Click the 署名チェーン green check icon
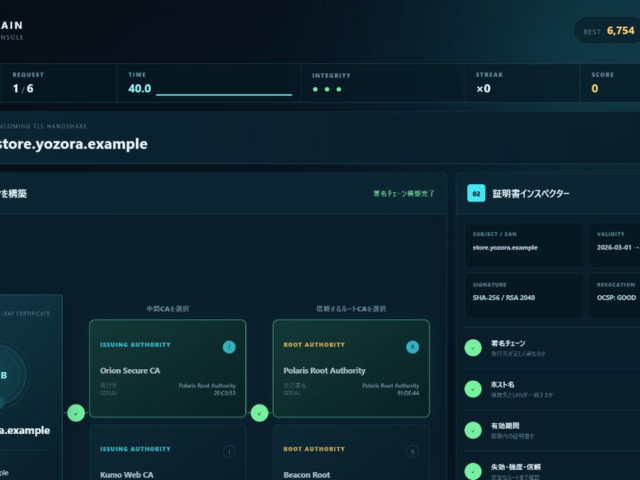 (473, 348)
